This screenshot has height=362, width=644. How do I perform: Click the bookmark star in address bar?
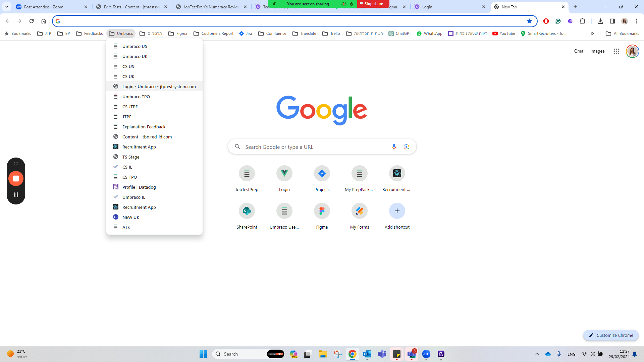click(x=529, y=21)
